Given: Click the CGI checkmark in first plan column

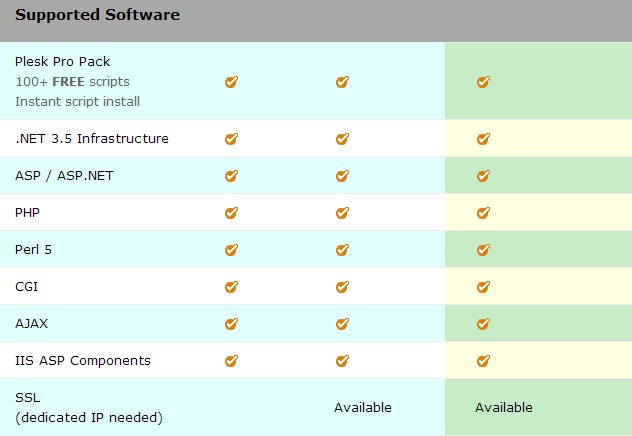Looking at the screenshot, I should click(x=231, y=287).
